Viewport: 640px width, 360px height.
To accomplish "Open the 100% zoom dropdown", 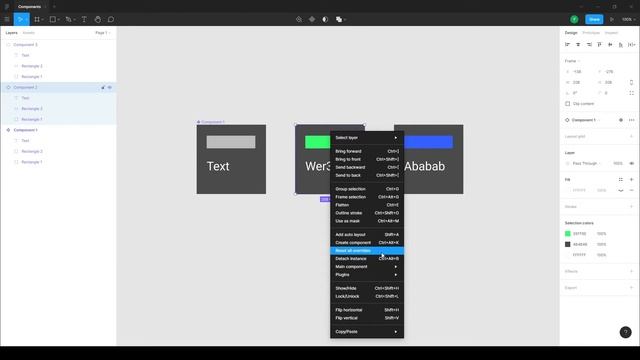I will point(629,19).
